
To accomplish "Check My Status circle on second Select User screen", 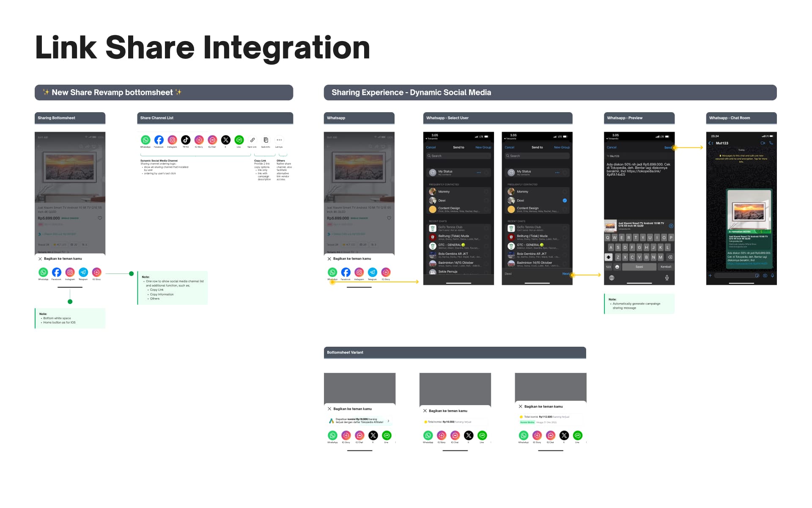I will pos(565,173).
